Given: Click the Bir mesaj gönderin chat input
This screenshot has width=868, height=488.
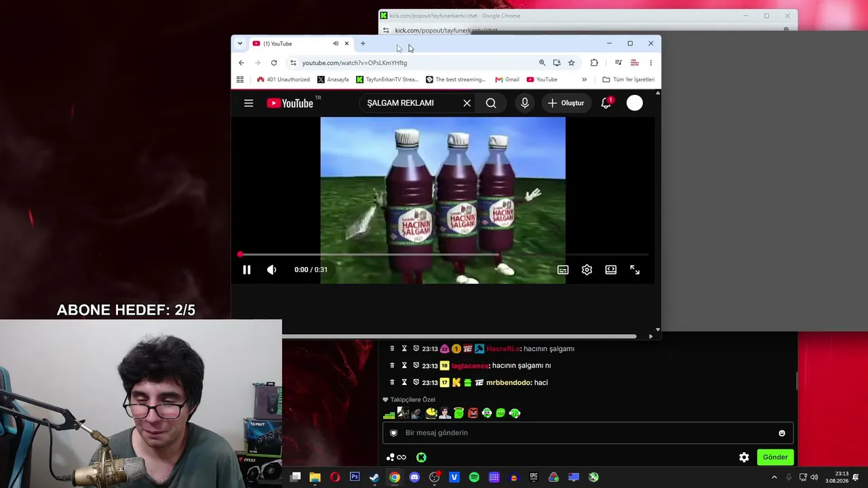Looking at the screenshot, I should click(x=587, y=433).
